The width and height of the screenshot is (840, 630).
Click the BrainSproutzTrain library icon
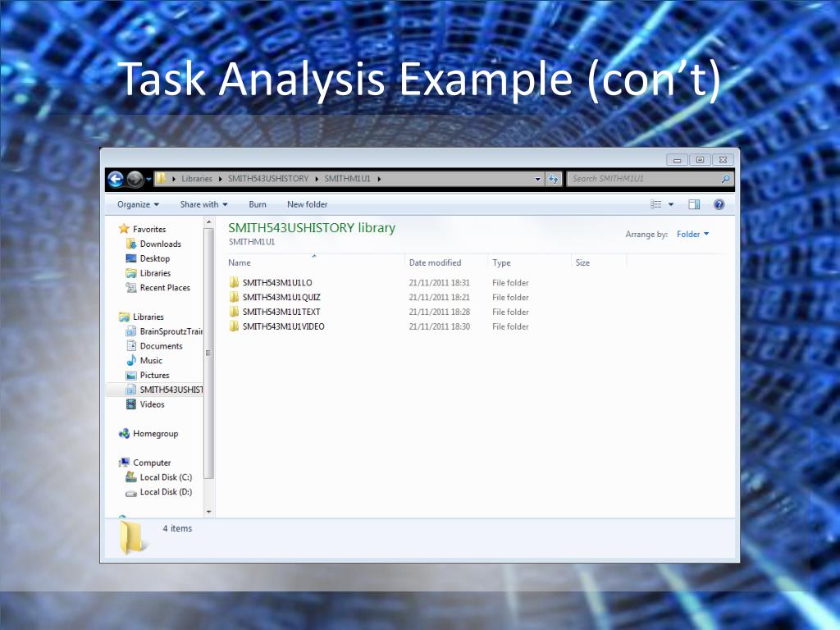pos(130,331)
